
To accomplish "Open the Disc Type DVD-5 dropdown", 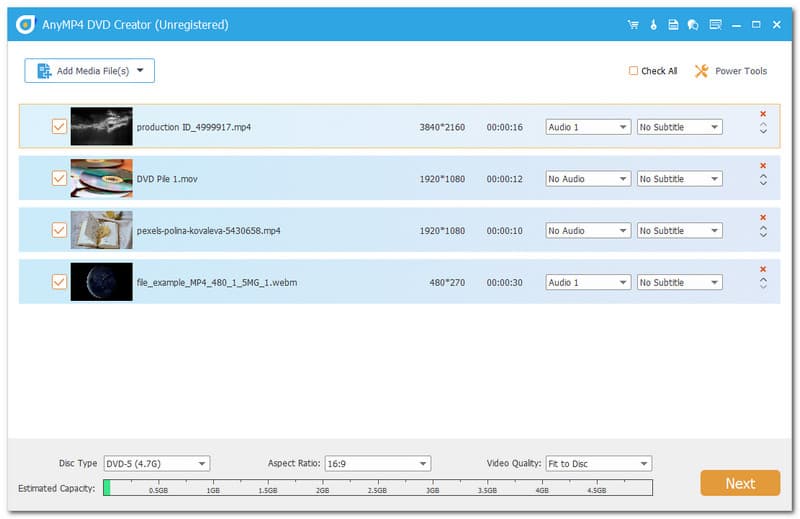I will [157, 464].
